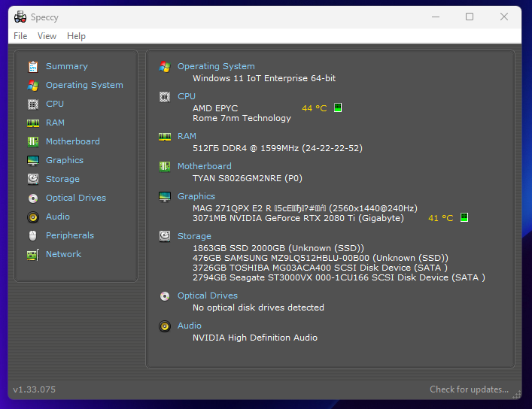Click the Storage heading link in summary
This screenshot has width=532, height=409.
click(194, 236)
